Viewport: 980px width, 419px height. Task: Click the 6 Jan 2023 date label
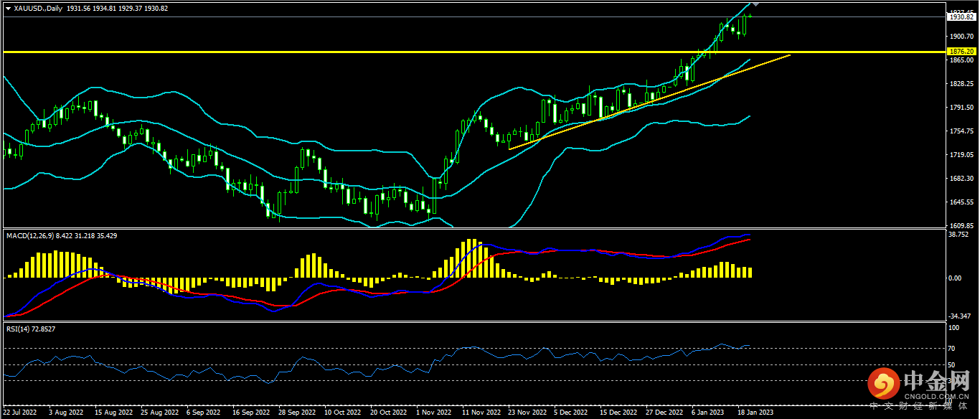point(708,413)
